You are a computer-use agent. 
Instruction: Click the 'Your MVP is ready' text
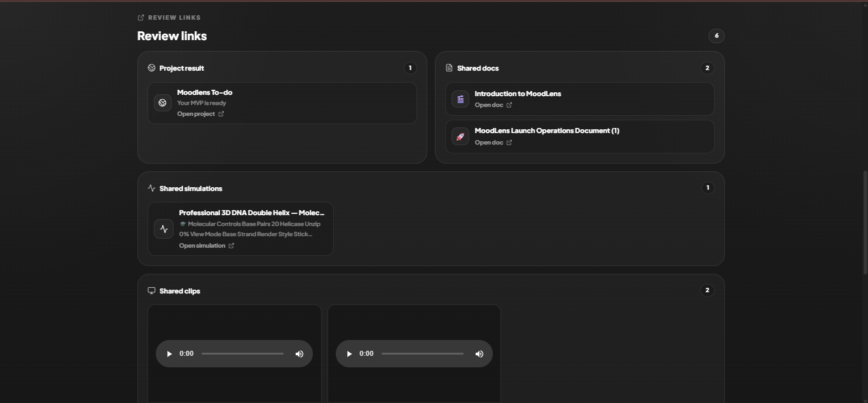tap(202, 103)
